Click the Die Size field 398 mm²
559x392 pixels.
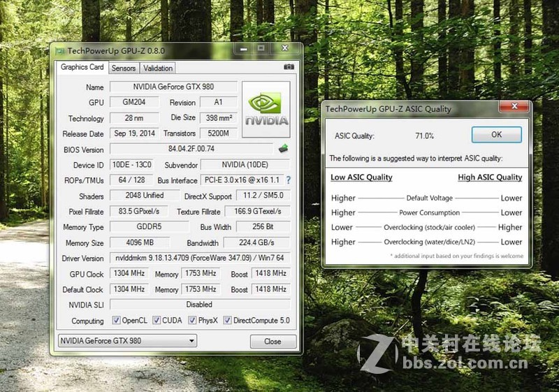(x=219, y=117)
